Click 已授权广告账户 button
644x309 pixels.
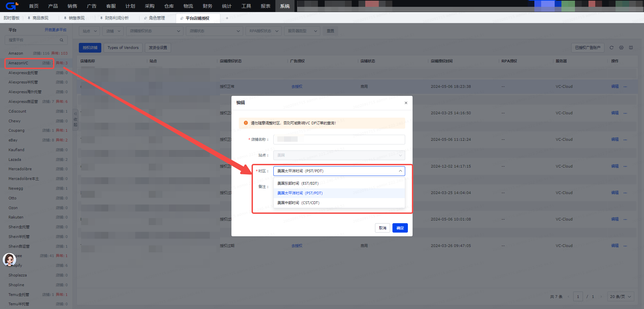tap(588, 48)
